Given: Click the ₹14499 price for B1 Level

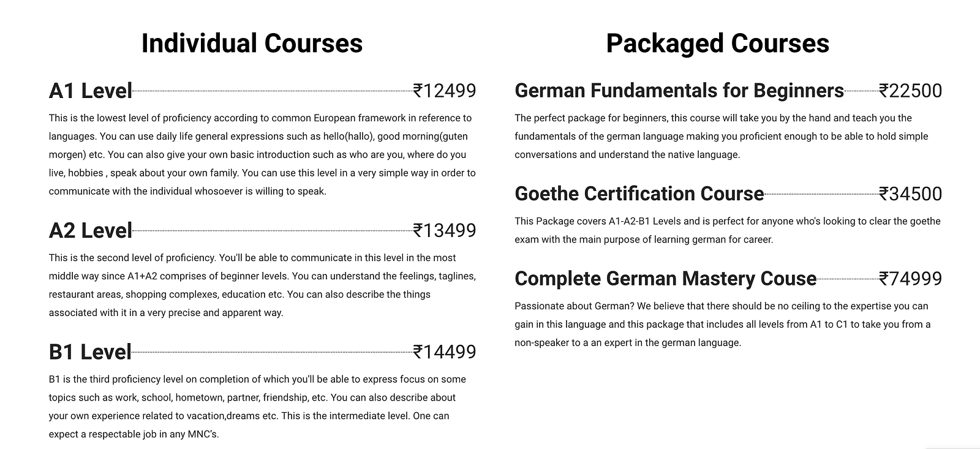Looking at the screenshot, I should click(x=445, y=352).
